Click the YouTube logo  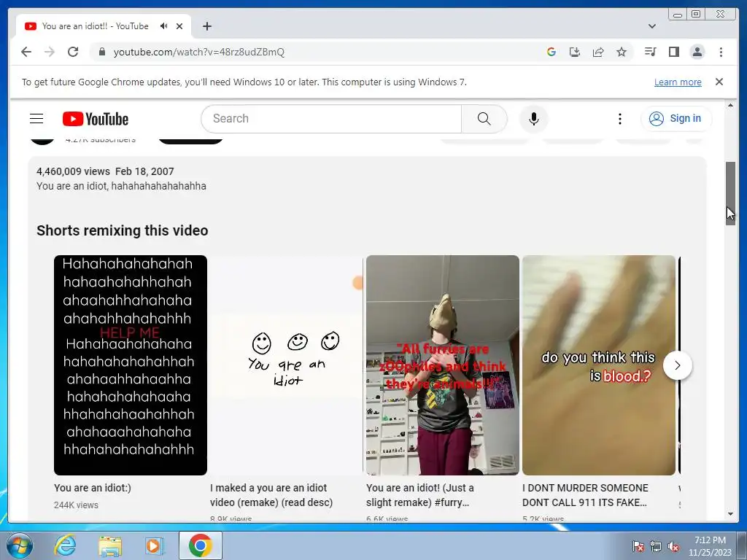pyautogui.click(x=96, y=119)
